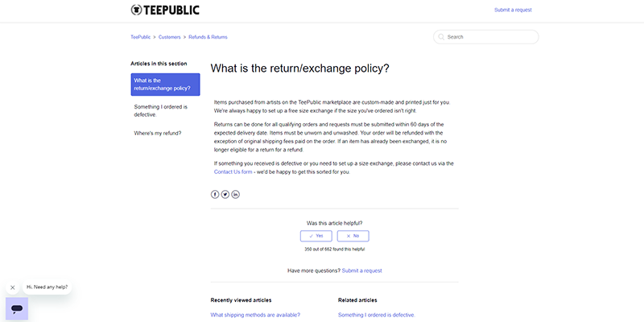Viewport: 644px width, 322px height.
Task: Vote No on article helpfulness
Action: pos(353,236)
